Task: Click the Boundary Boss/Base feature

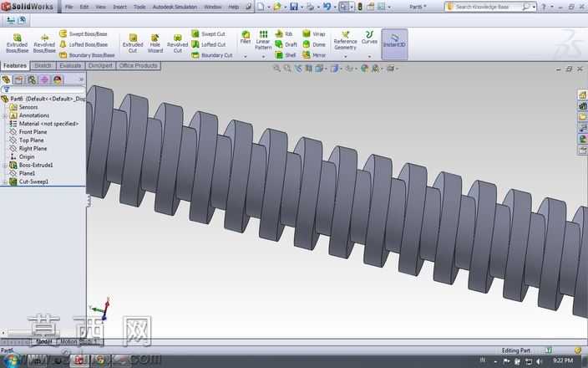Action: click(x=87, y=55)
